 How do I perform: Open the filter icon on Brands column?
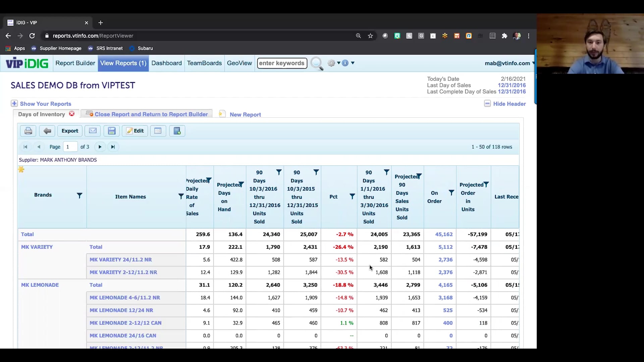click(80, 195)
